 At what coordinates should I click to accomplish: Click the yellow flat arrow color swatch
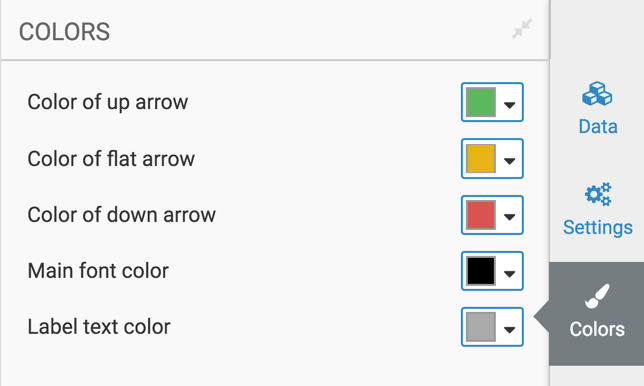pyautogui.click(x=481, y=159)
